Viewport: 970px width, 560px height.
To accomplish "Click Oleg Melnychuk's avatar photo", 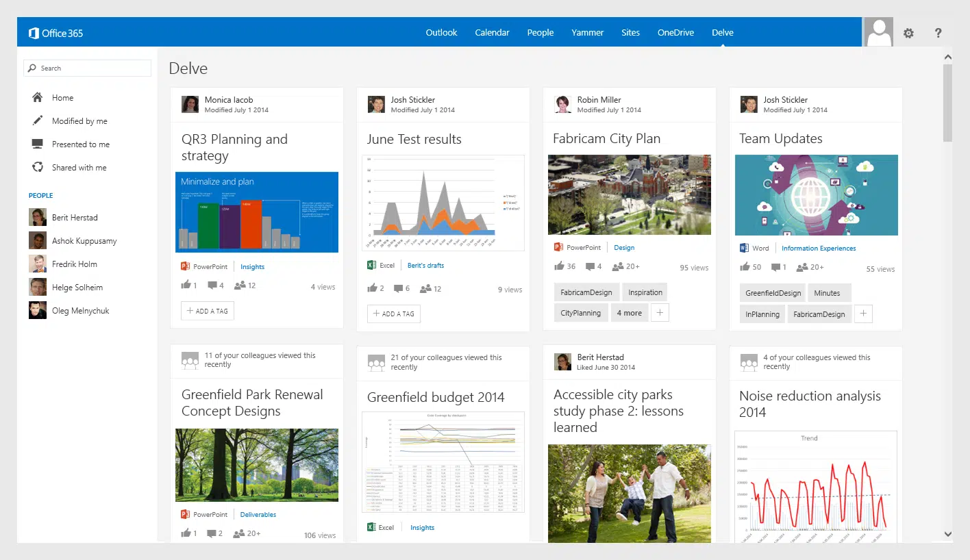I will 38,311.
